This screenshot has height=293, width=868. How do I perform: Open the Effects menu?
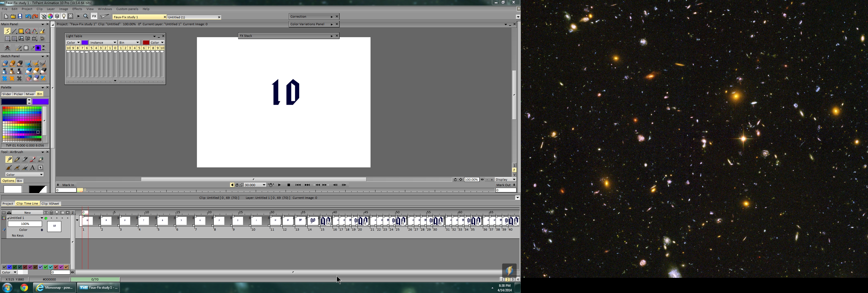(77, 9)
